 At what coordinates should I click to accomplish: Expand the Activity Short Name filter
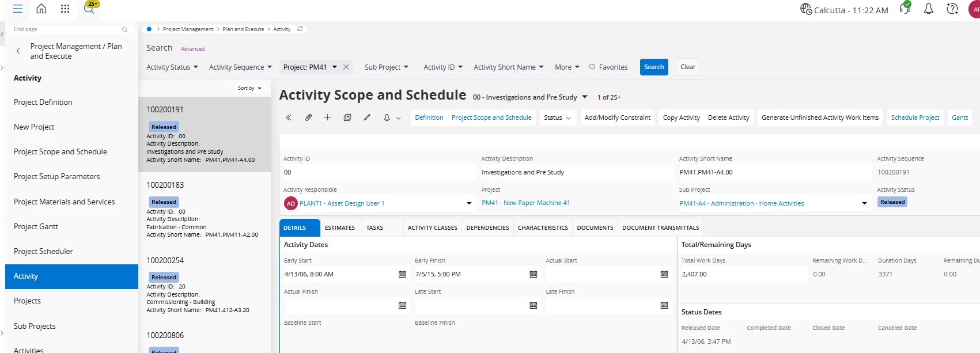coord(509,67)
